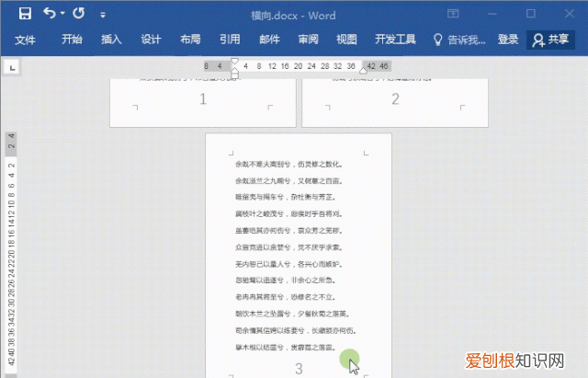This screenshot has height=378, width=588.
Task: Click the line starting 余既不难夫离别兮
Action: coord(288,164)
